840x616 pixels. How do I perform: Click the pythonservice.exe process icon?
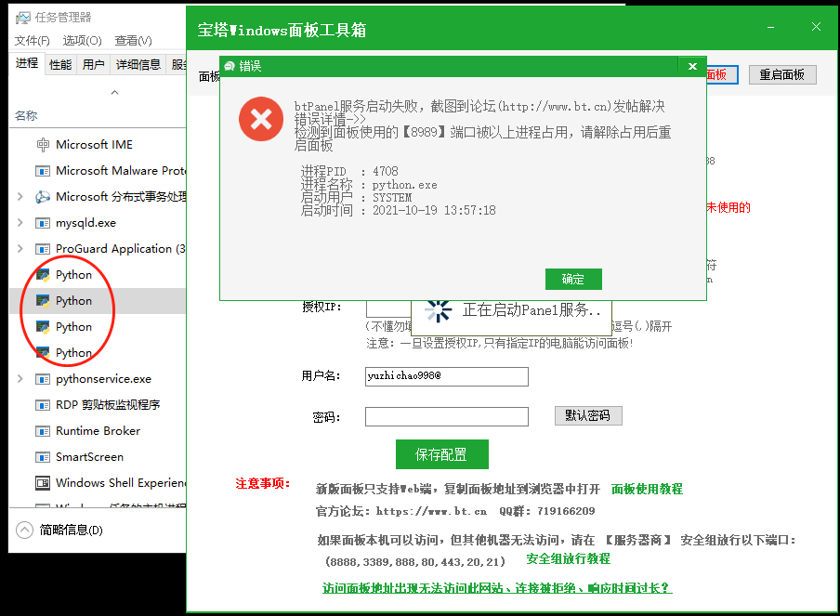[43, 379]
